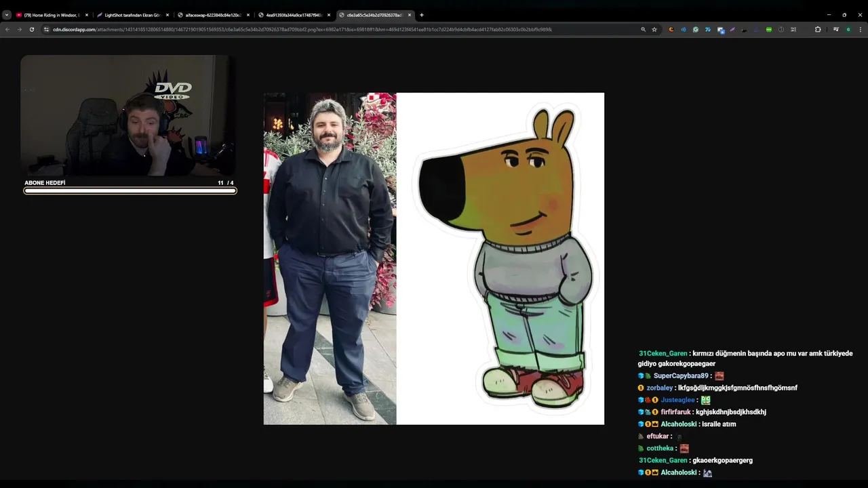The width and height of the screenshot is (868, 488).
Task: Close the alfaceswap tab
Action: click(x=248, y=15)
